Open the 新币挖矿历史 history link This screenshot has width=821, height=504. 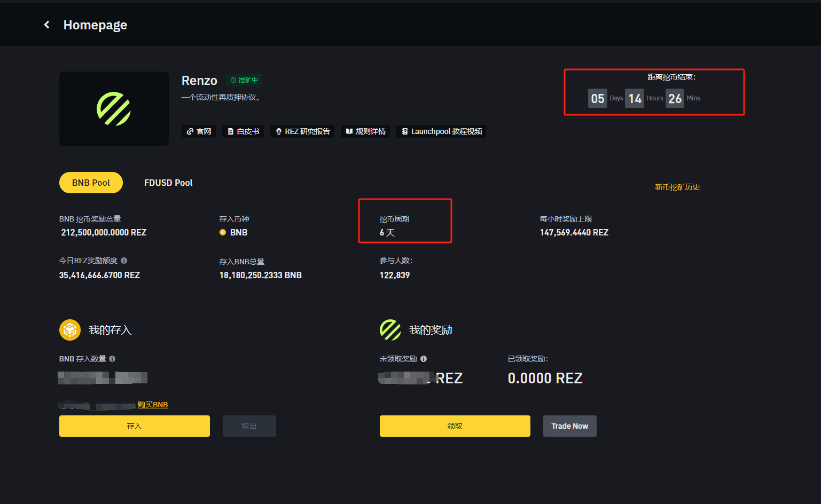677,187
